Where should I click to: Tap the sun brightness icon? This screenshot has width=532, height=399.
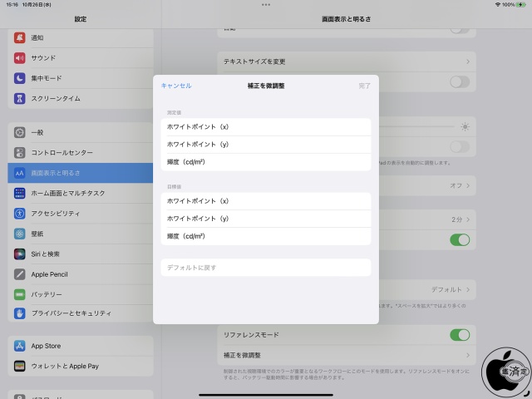[x=465, y=127]
